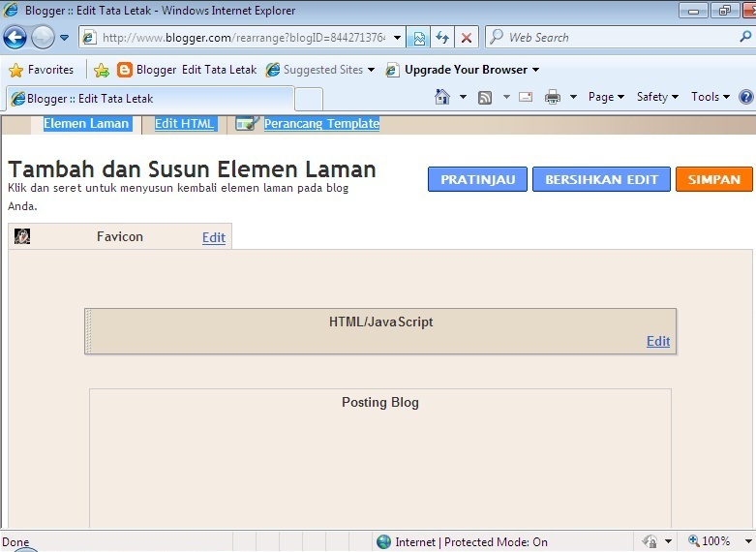Open the security status dropdown arrow
The height and width of the screenshot is (552, 756).
point(668,541)
